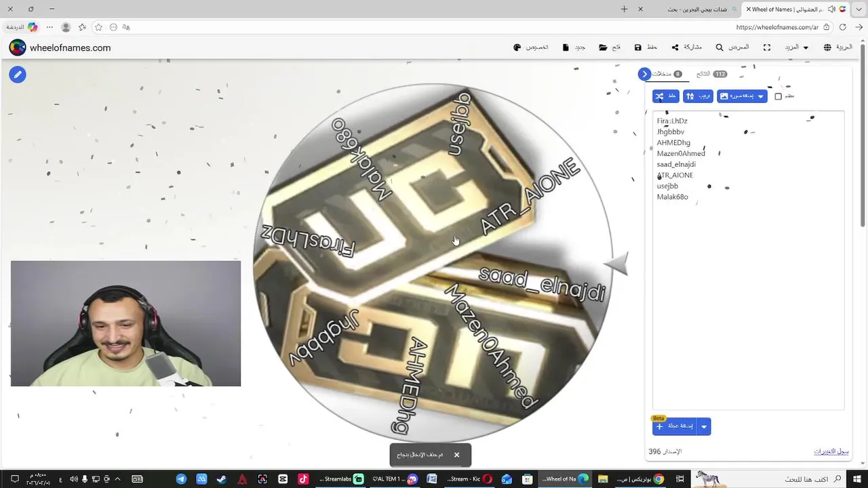Add page to favorites with the star icon
Screen dimensions: 868x488
pos(98,27)
